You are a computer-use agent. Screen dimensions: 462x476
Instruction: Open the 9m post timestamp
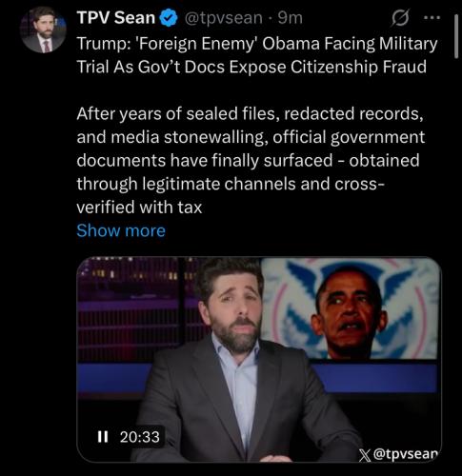click(291, 18)
